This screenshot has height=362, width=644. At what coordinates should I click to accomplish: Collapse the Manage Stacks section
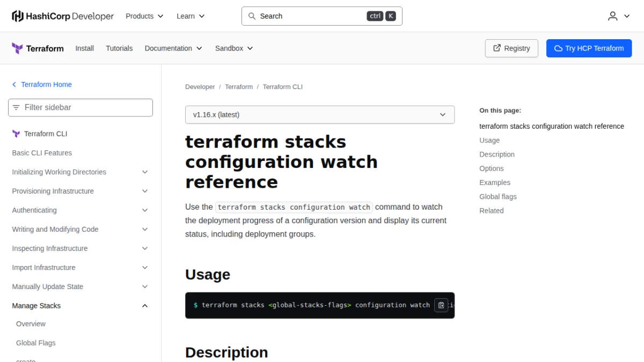click(x=80, y=306)
